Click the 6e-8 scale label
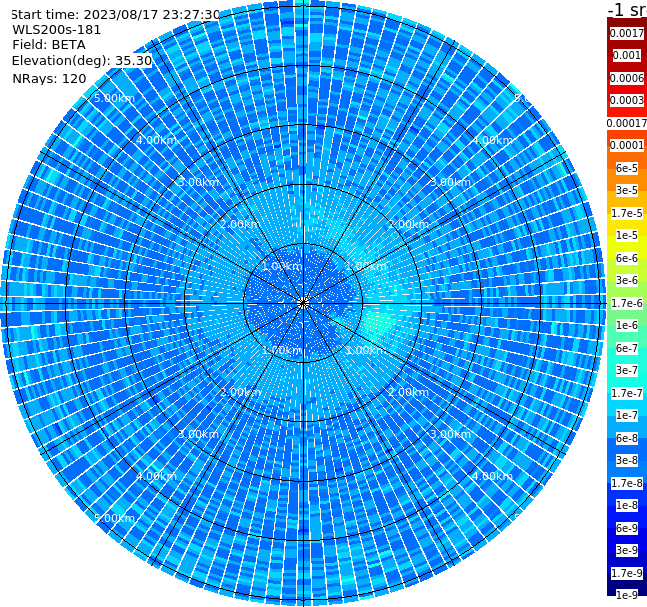This screenshot has width=647, height=607. point(627,438)
